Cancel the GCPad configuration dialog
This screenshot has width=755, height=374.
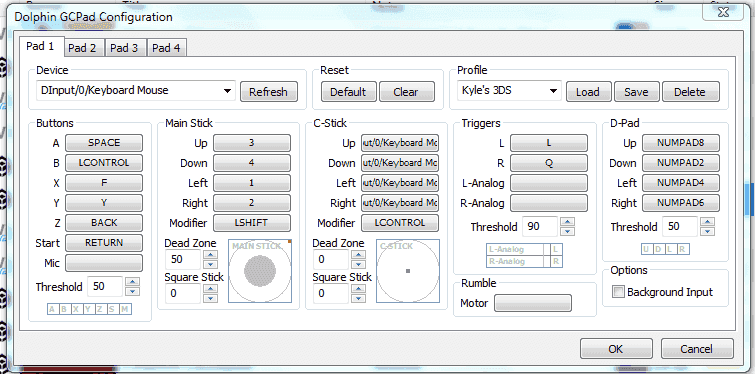click(697, 348)
